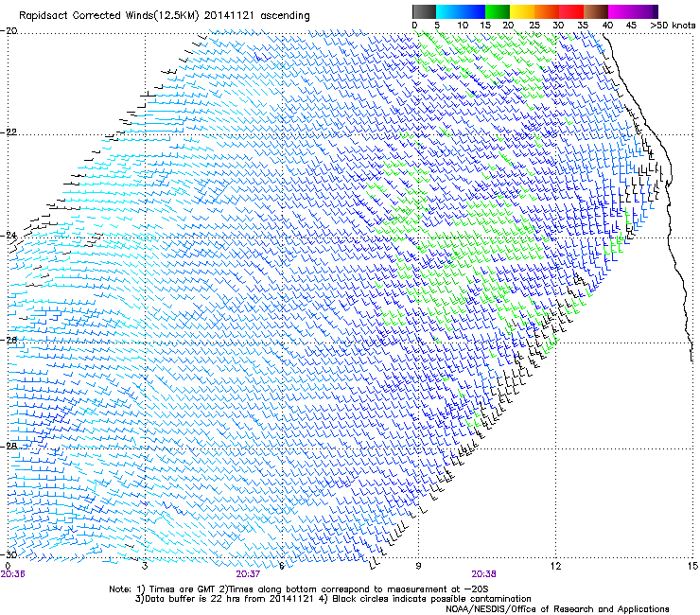Click the purple time label '20:37'
The height and width of the screenshot is (615, 700).
[x=248, y=574]
